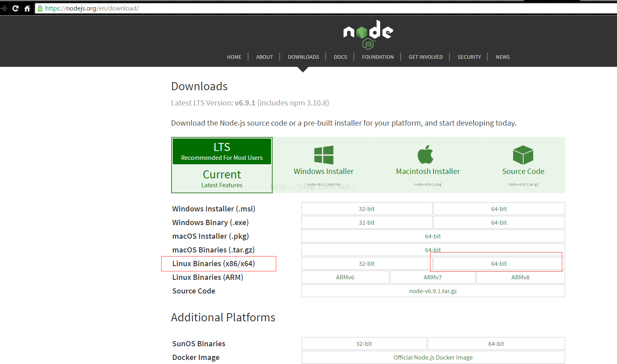Viewport: 617px width, 364px height.
Task: Download Windows Binary (.exe) 32-bit
Action: (x=366, y=223)
